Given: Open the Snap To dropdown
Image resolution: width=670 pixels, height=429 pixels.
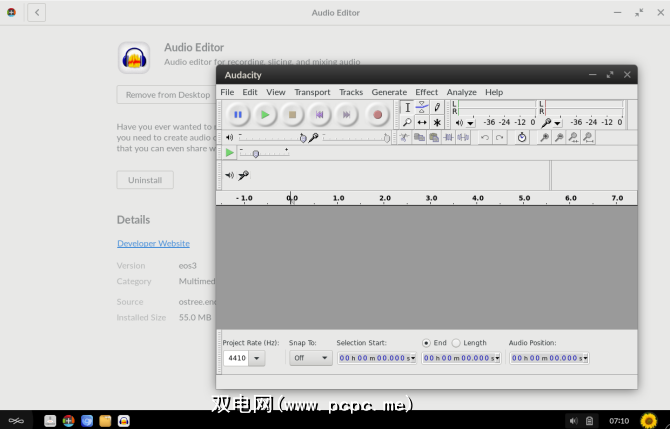Looking at the screenshot, I should click(x=311, y=358).
